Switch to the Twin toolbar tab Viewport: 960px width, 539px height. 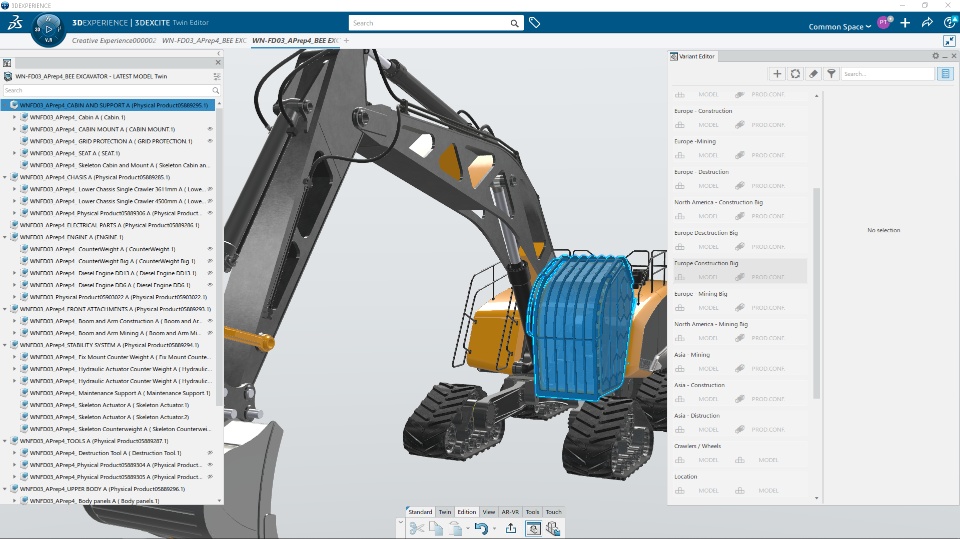point(445,512)
